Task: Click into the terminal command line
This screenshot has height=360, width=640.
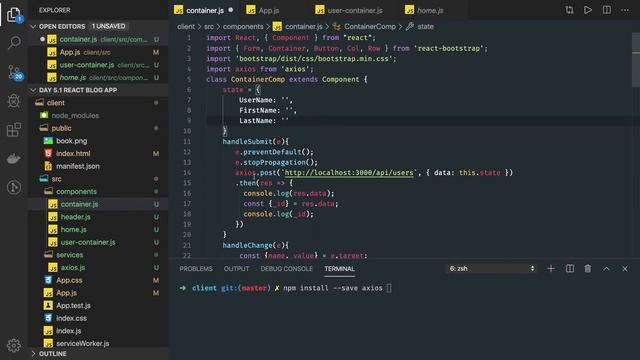Action: coord(333,288)
